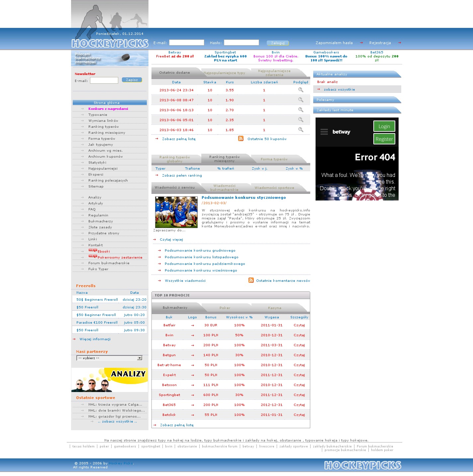Focus the Hasło password field
Screen dimensions: 473x476
[x=241, y=42]
